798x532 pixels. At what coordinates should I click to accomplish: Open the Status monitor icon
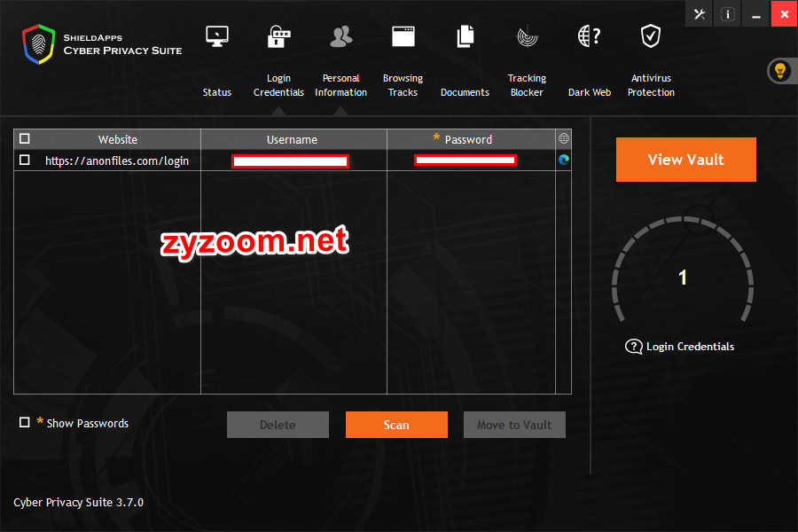coord(217,36)
